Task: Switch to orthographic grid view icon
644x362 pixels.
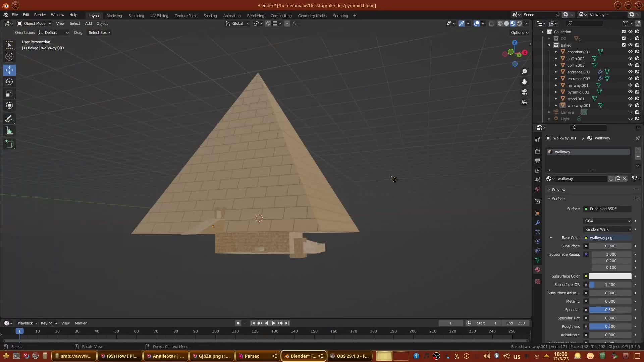Action: click(524, 102)
